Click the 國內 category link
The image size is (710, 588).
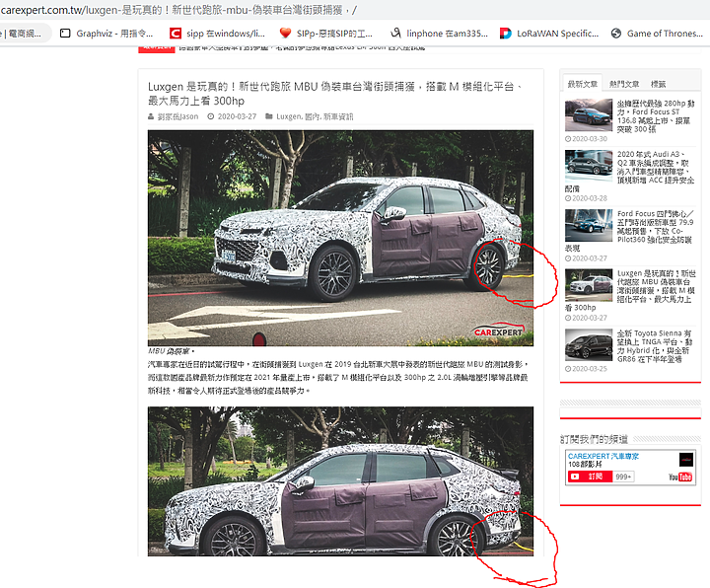click(x=312, y=116)
